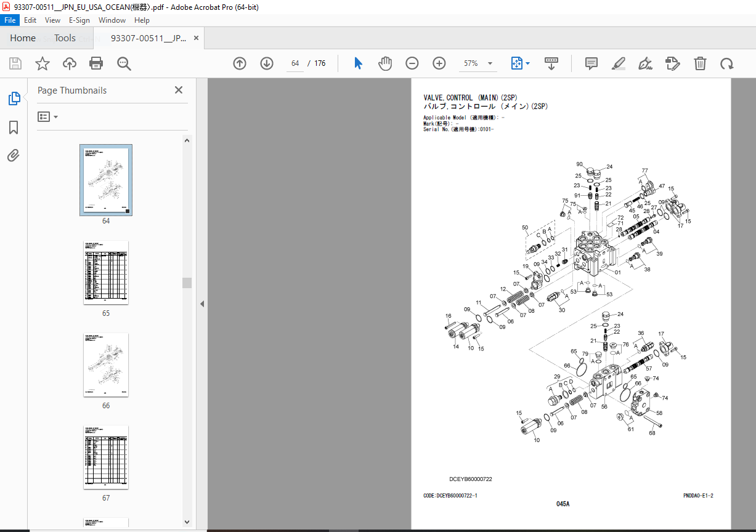756x532 pixels.
Task: Open the fit page options icon
Action: [x=516, y=63]
